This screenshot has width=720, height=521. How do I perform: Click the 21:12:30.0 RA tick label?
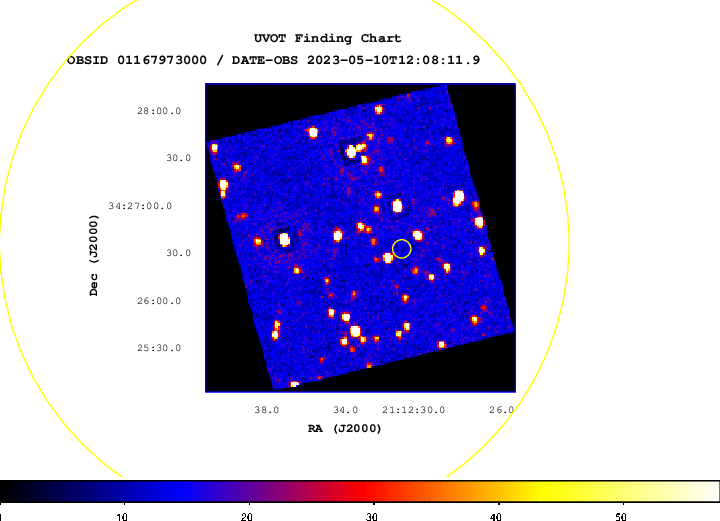coord(414,410)
